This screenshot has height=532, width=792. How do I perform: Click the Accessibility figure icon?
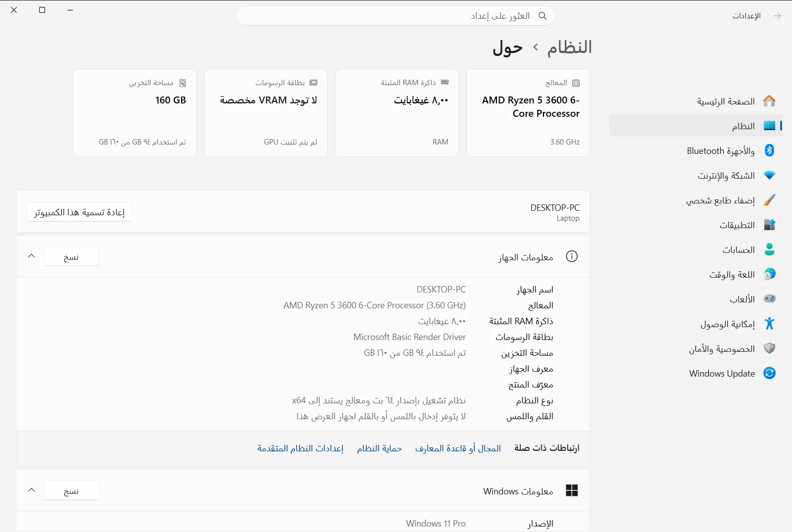[769, 324]
